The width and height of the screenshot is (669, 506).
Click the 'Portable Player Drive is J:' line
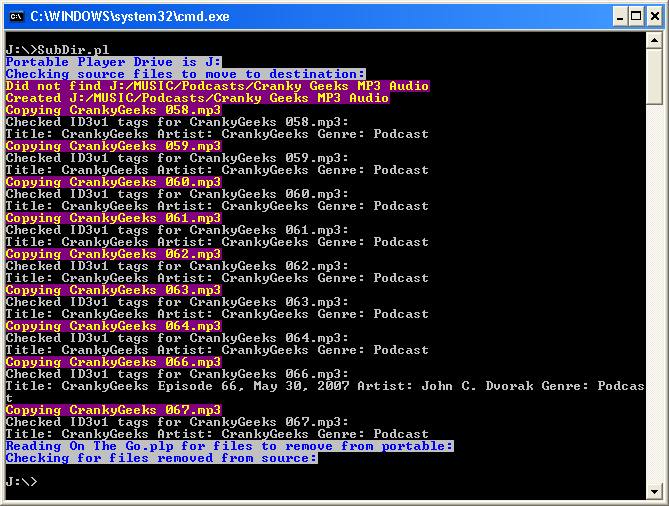click(113, 62)
